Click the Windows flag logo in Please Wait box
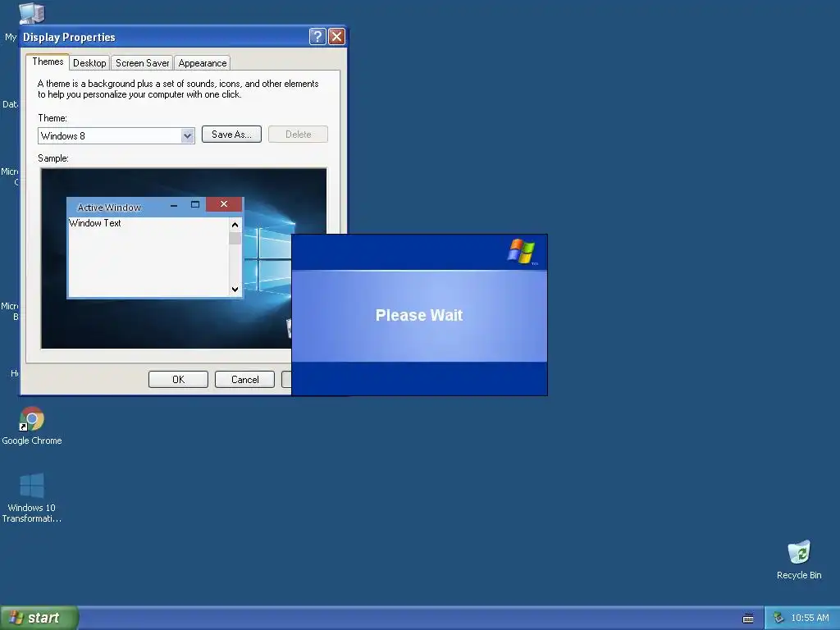 tap(521, 251)
